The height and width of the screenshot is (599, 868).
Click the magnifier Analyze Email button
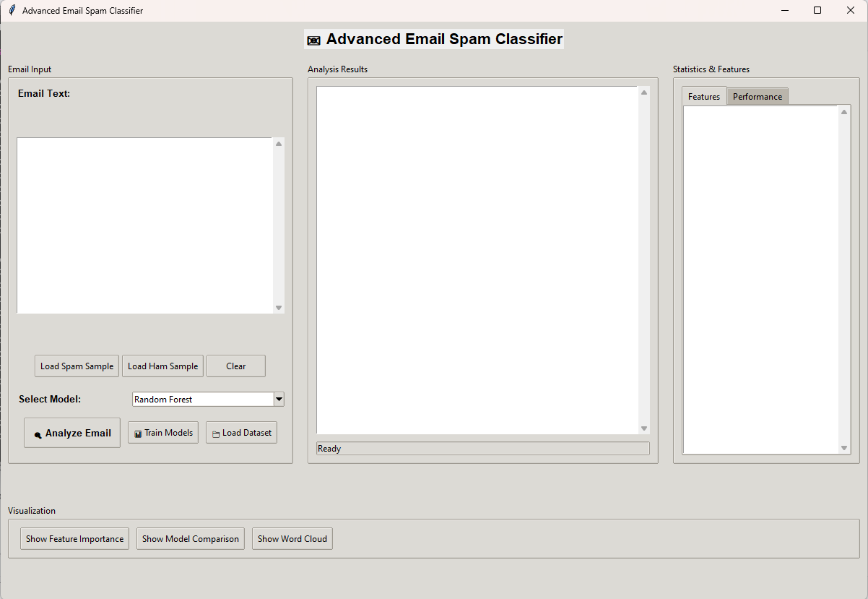point(72,433)
